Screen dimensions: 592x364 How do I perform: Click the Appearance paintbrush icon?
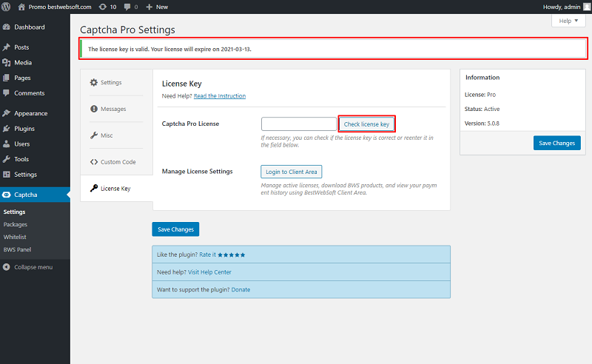[x=6, y=113]
